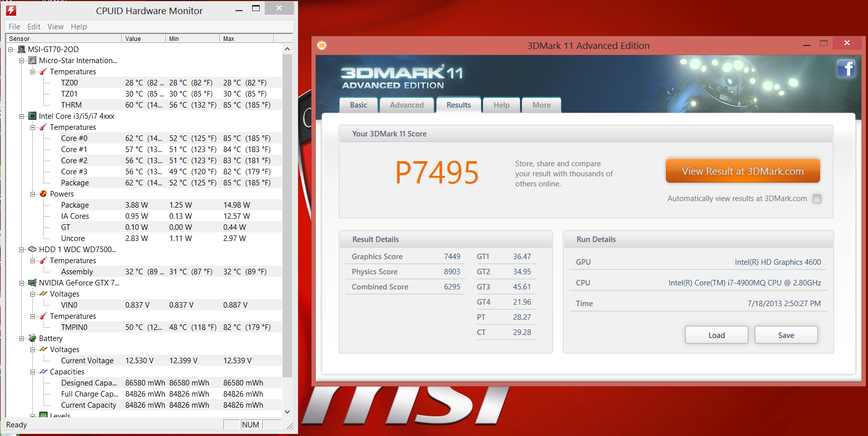Click the Physics Score value 8903
The image size is (868, 436).
(452, 272)
